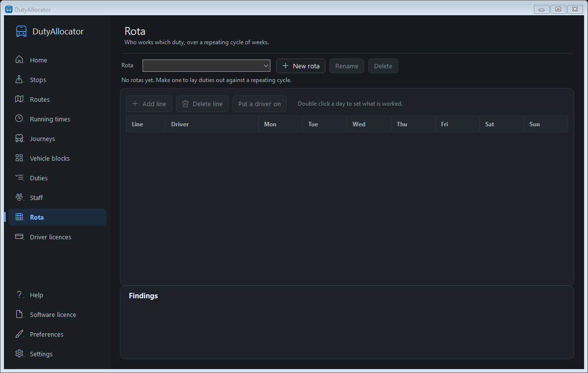Click the Vehicle blocks grid icon

(x=20, y=158)
